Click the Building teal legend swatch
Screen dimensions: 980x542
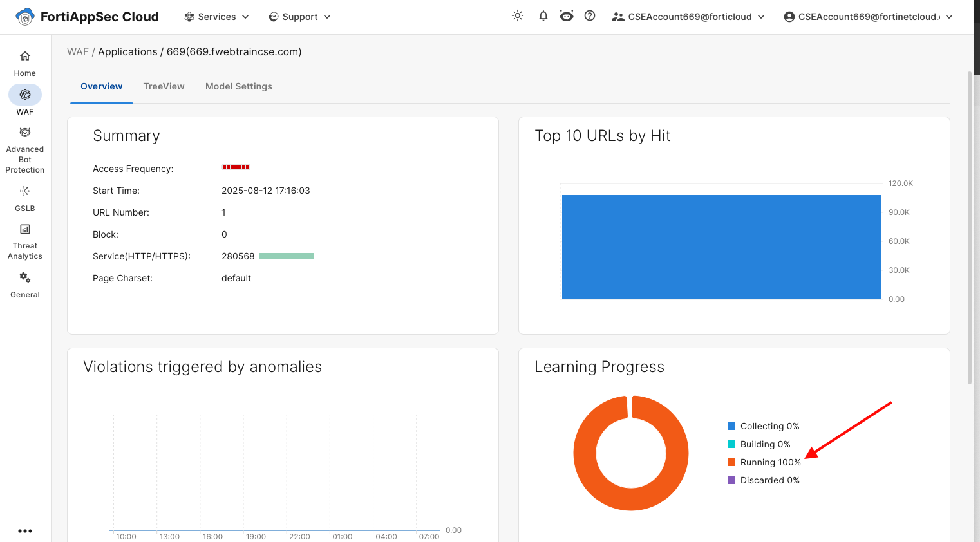731,444
